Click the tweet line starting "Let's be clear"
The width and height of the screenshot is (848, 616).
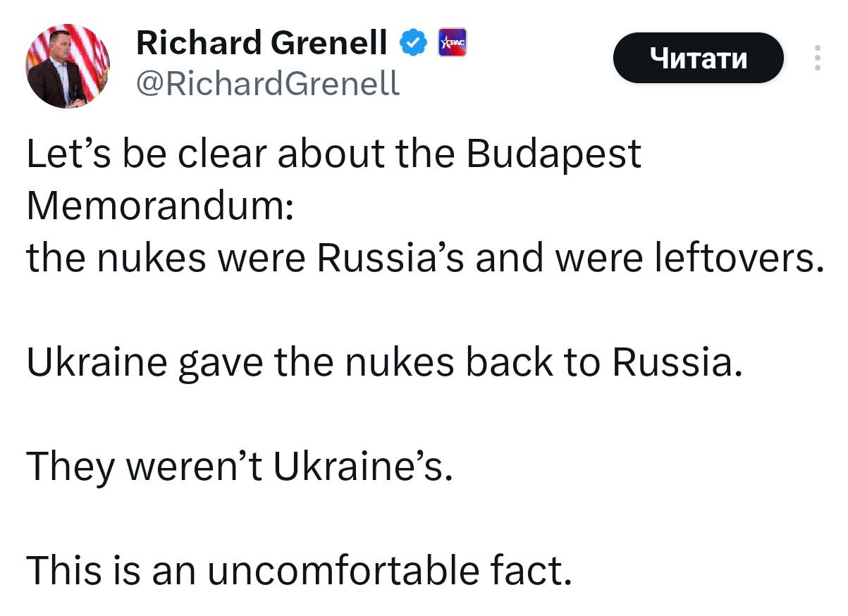(x=333, y=154)
